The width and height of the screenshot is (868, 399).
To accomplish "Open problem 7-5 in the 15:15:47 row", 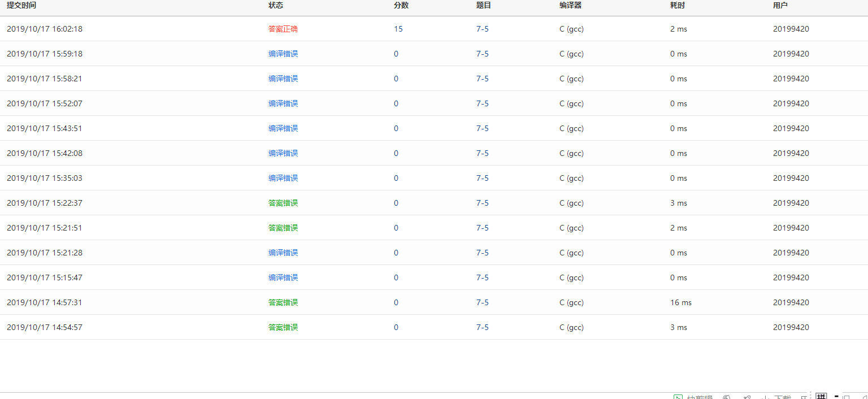I will (483, 277).
